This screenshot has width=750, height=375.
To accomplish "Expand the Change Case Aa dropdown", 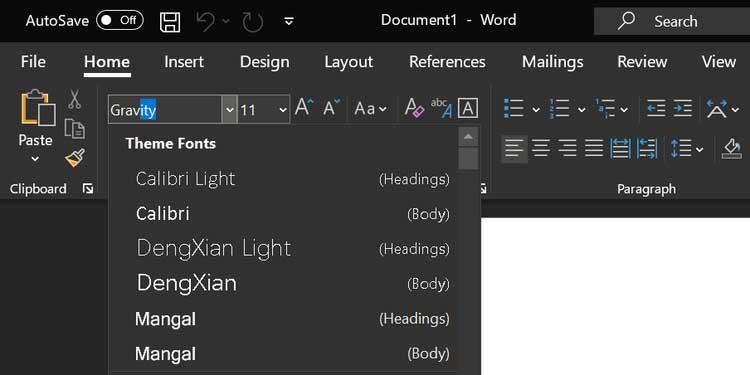I will click(371, 109).
